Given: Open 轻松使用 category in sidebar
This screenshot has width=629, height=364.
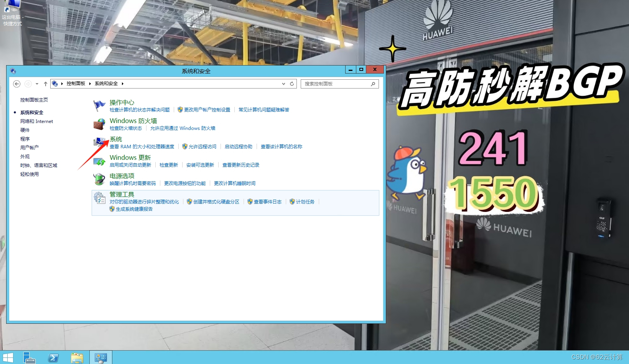Looking at the screenshot, I should pos(30,174).
